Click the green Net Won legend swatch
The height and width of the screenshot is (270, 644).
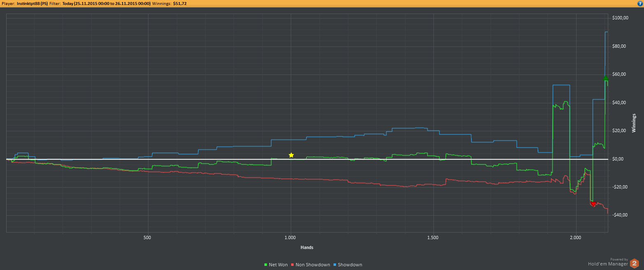(266, 265)
